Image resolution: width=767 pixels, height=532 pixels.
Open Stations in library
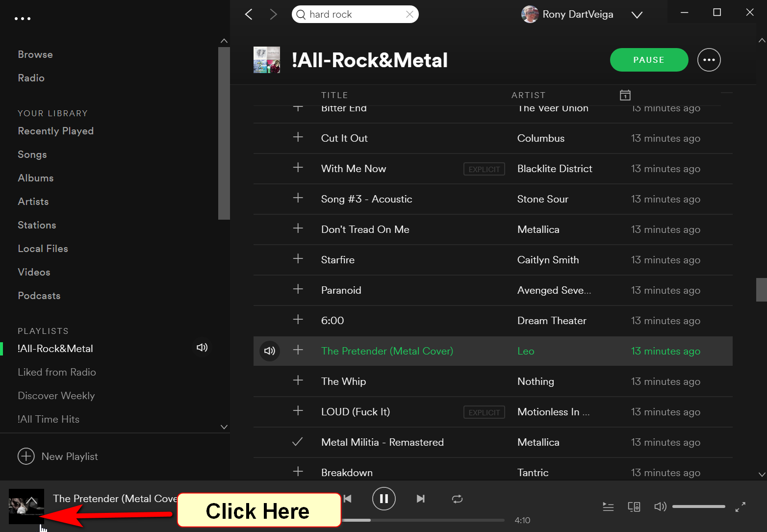pyautogui.click(x=37, y=225)
